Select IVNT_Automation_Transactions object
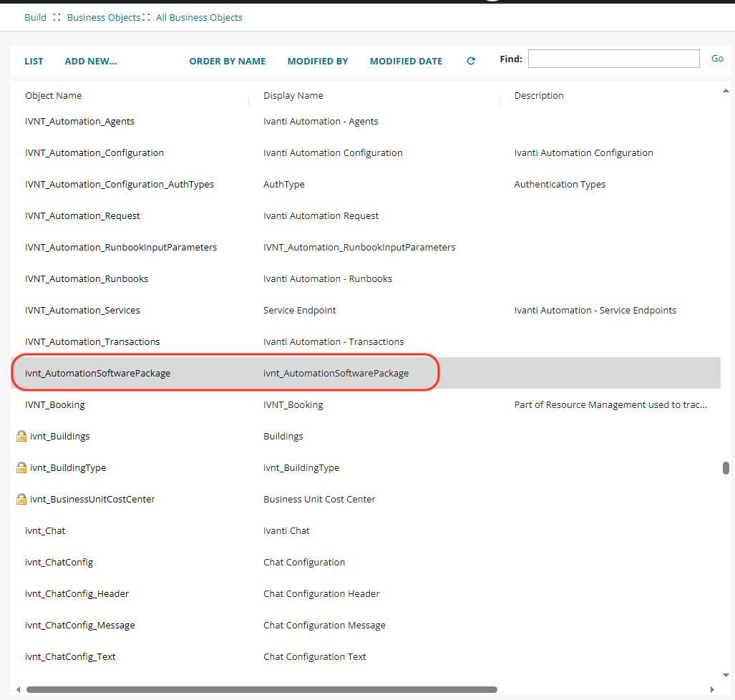 click(92, 341)
